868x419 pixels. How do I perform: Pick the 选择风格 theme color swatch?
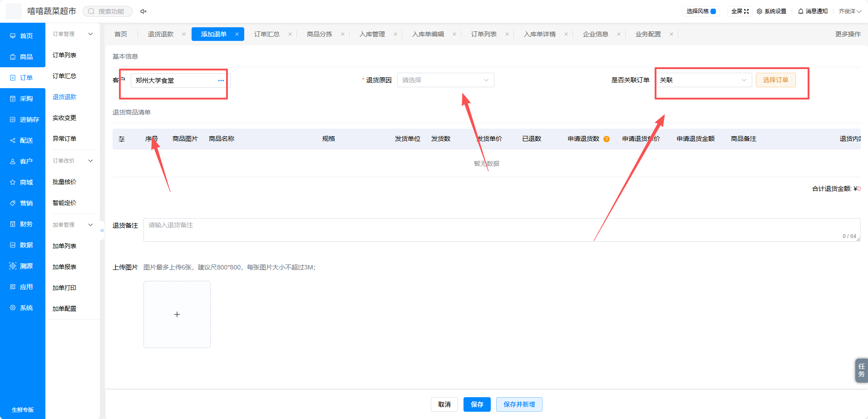pos(713,11)
